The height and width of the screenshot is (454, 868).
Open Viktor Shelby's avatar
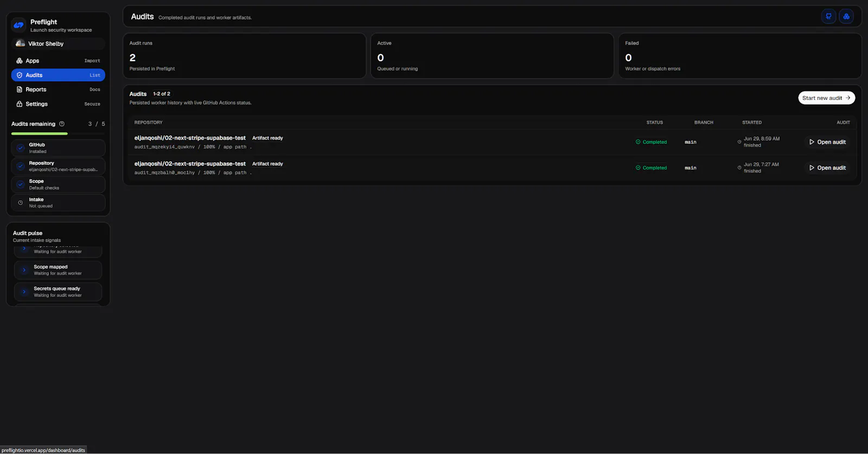20,43
